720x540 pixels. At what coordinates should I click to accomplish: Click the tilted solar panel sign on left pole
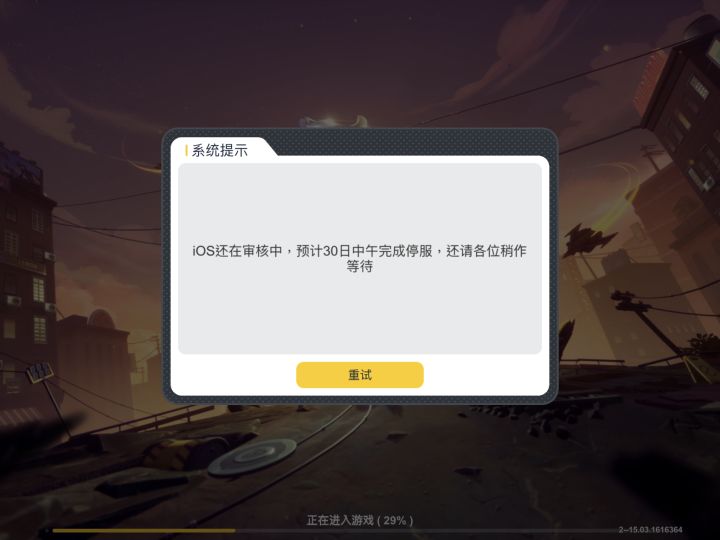pyautogui.click(x=40, y=371)
